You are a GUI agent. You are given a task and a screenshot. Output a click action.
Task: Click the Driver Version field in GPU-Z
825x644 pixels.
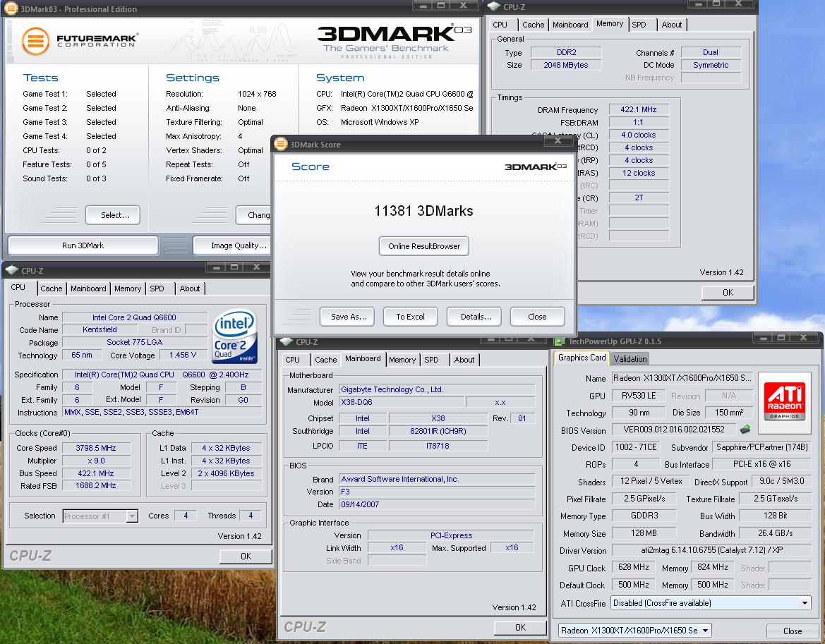coord(712,550)
